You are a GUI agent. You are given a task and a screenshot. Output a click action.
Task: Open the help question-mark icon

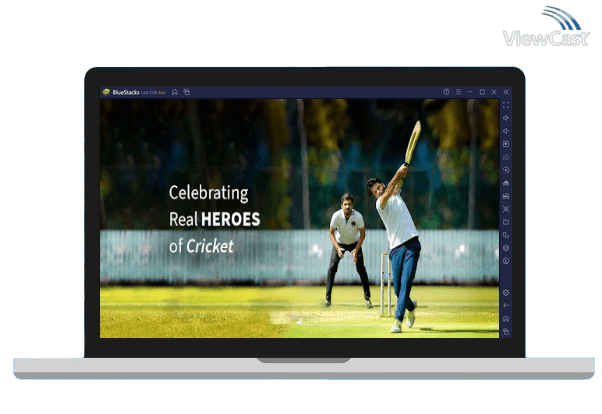click(446, 92)
